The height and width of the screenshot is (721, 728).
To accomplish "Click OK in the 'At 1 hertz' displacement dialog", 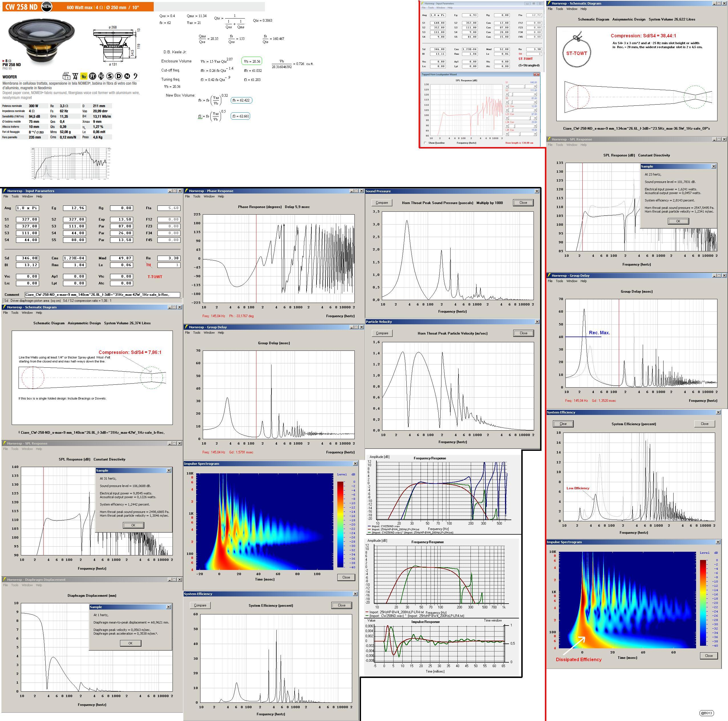I will point(130,643).
